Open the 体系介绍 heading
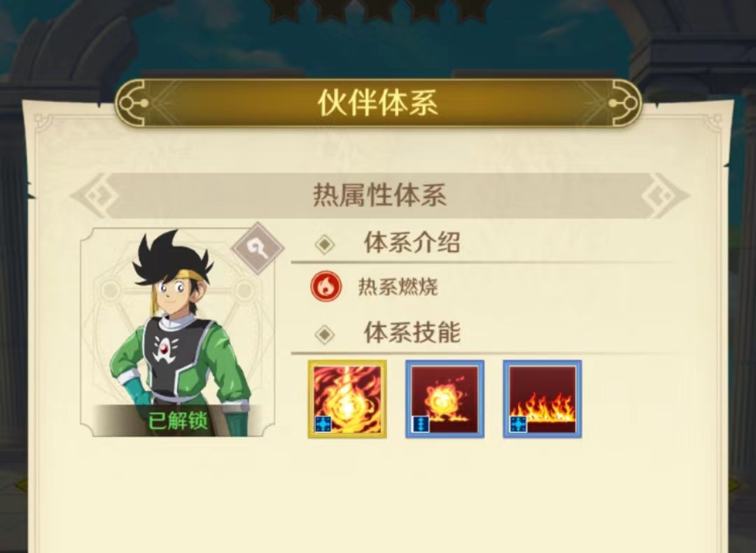756x553 pixels. pyautogui.click(x=412, y=242)
